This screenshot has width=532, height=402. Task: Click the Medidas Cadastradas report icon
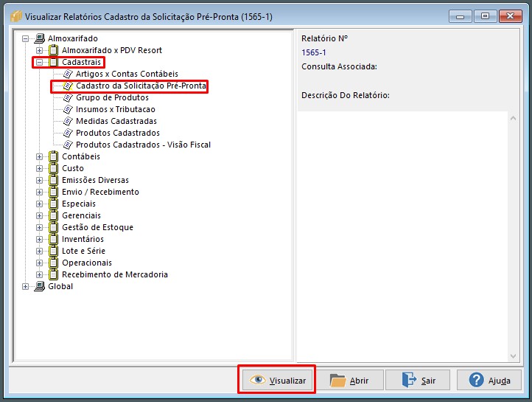point(68,121)
